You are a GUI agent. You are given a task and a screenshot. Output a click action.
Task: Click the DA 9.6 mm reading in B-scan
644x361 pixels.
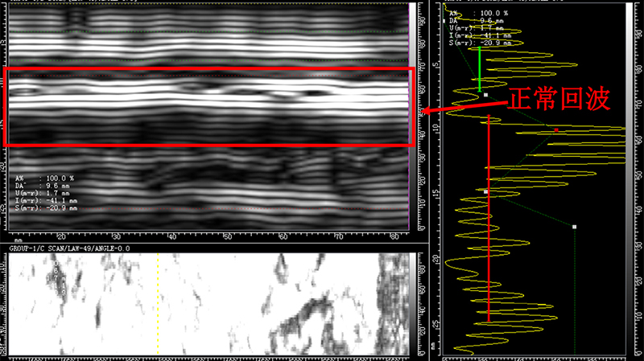tap(43, 186)
